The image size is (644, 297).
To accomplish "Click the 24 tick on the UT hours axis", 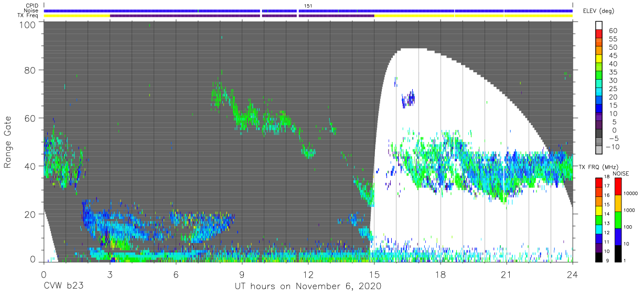I will tap(572, 274).
